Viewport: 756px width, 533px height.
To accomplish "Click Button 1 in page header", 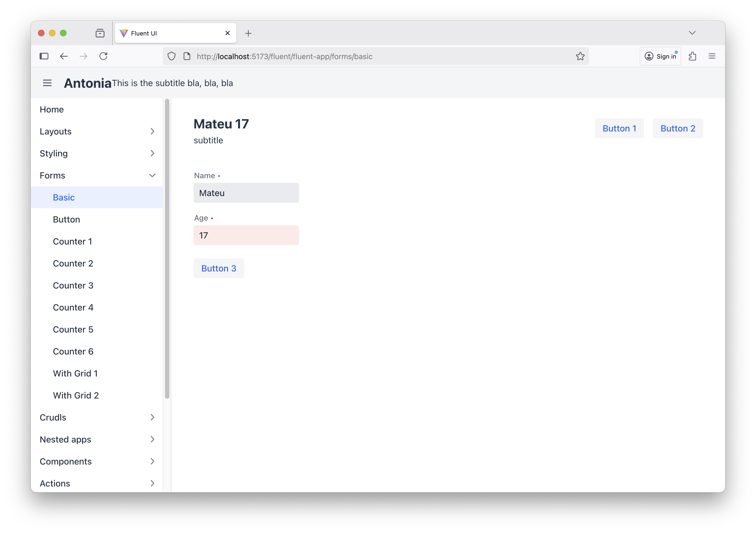I will tap(619, 128).
